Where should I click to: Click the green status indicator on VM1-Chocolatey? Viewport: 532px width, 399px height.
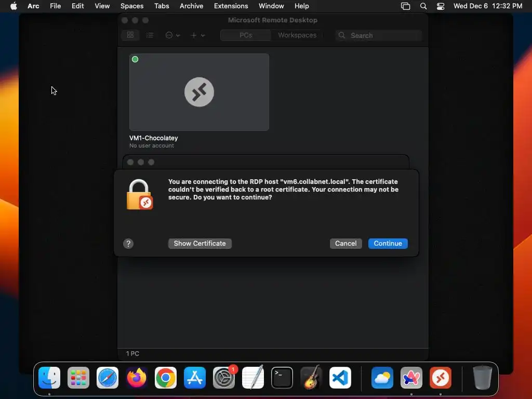135,59
